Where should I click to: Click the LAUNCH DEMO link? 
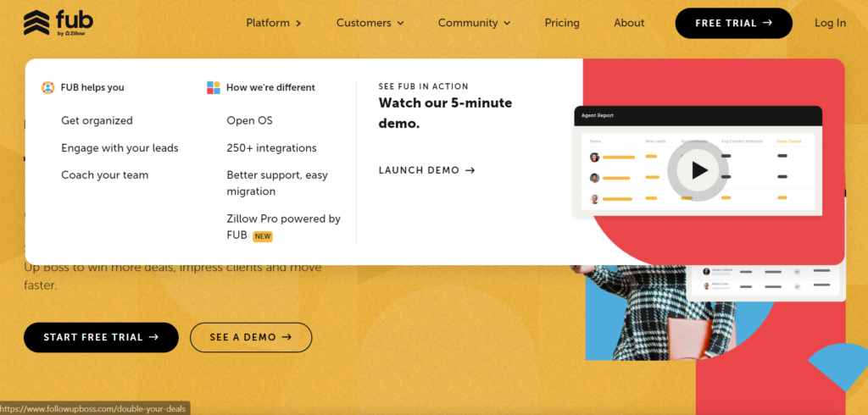[427, 170]
